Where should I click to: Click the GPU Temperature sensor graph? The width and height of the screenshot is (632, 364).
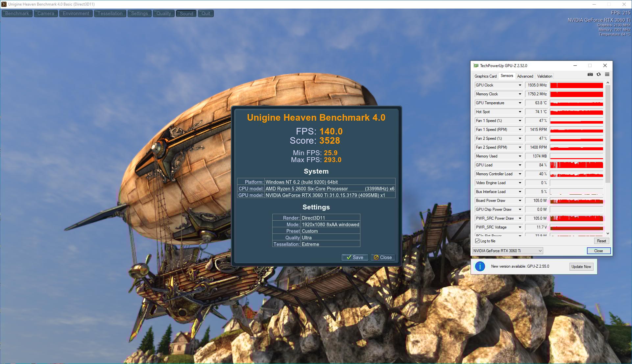(576, 103)
